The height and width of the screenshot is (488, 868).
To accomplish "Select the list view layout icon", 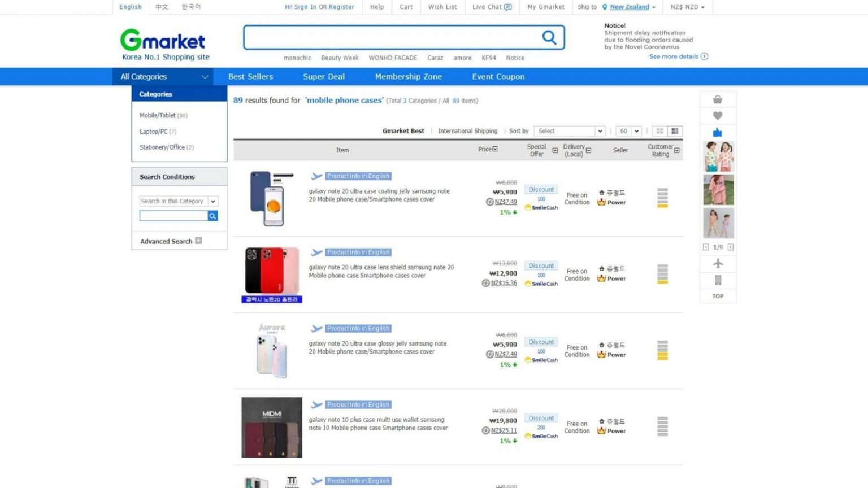I will 675,130.
